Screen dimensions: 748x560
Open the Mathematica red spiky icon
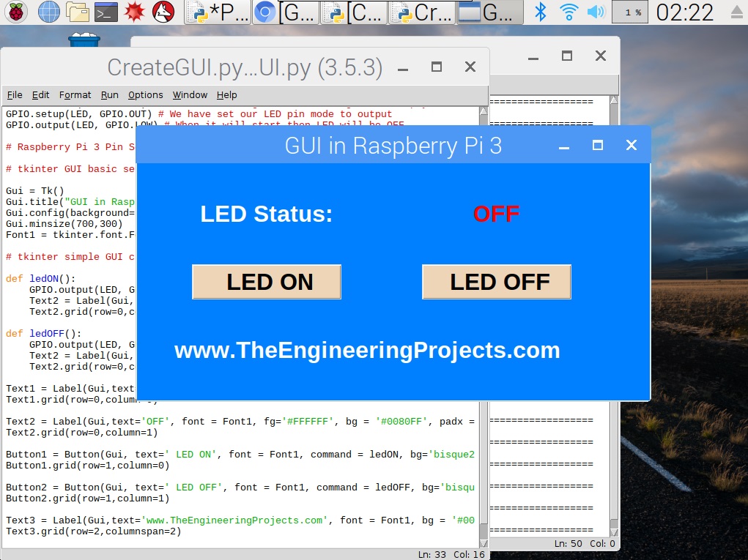tap(134, 12)
